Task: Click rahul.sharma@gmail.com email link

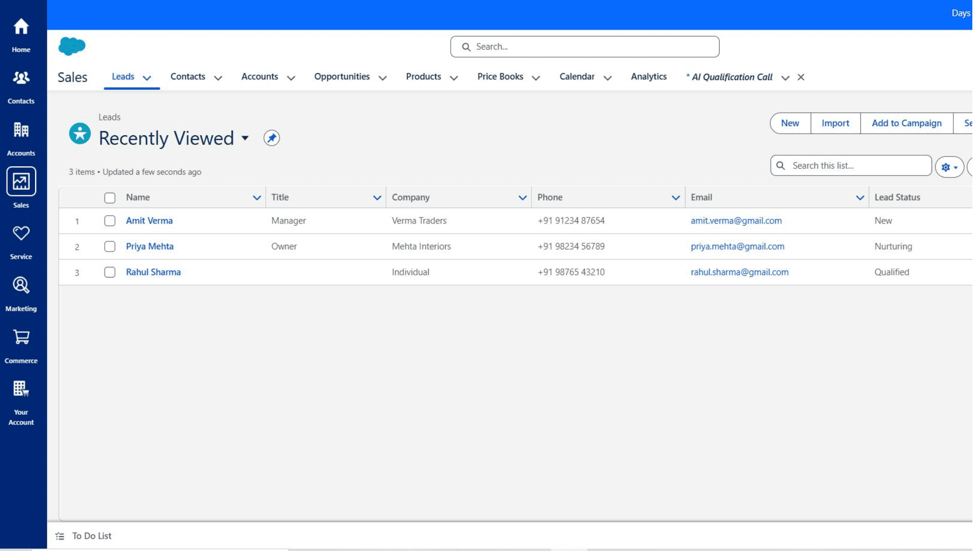Action: [740, 272]
